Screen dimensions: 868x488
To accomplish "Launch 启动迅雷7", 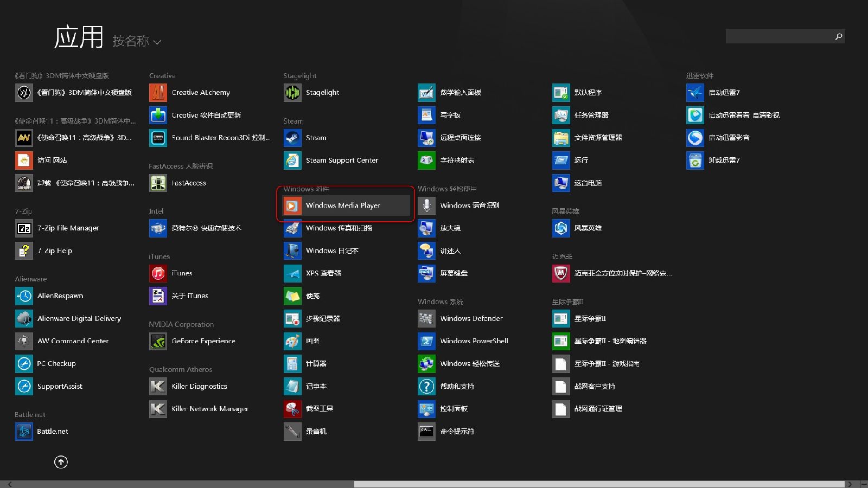I will tap(713, 93).
